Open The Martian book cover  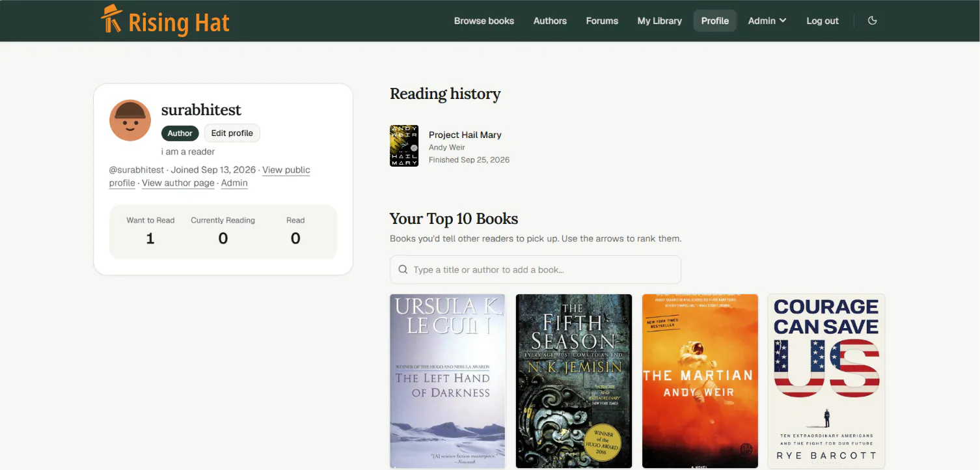[x=700, y=381]
